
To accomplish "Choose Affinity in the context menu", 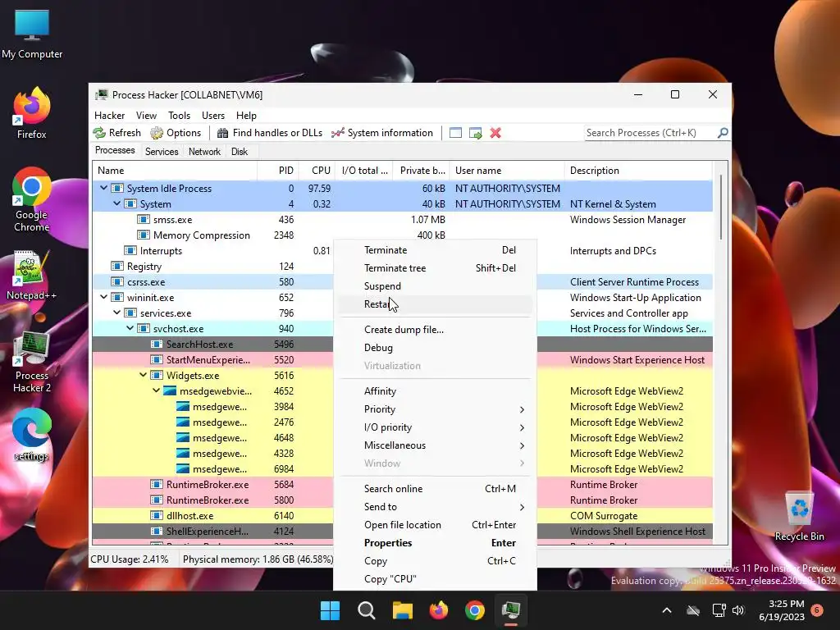I will pyautogui.click(x=435, y=391).
